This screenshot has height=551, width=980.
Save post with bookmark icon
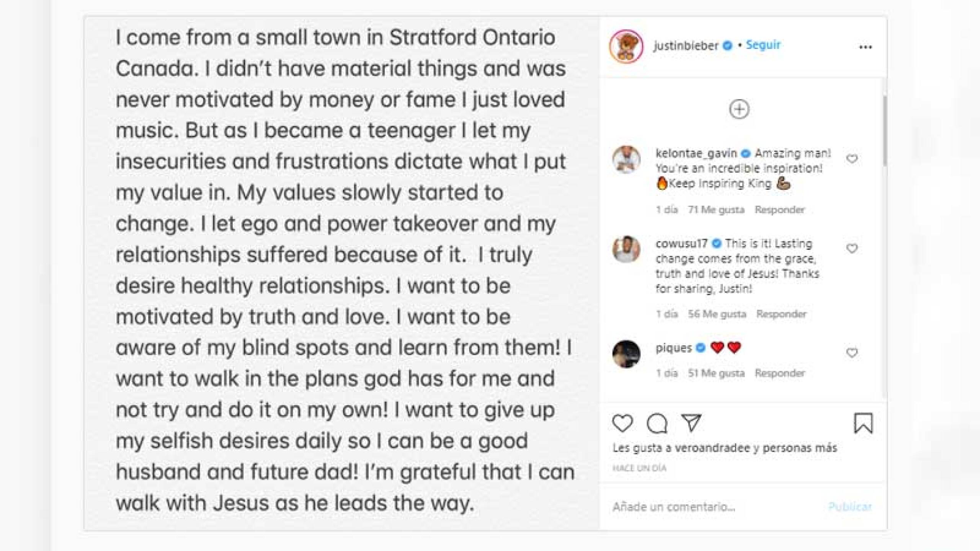pos(863,423)
